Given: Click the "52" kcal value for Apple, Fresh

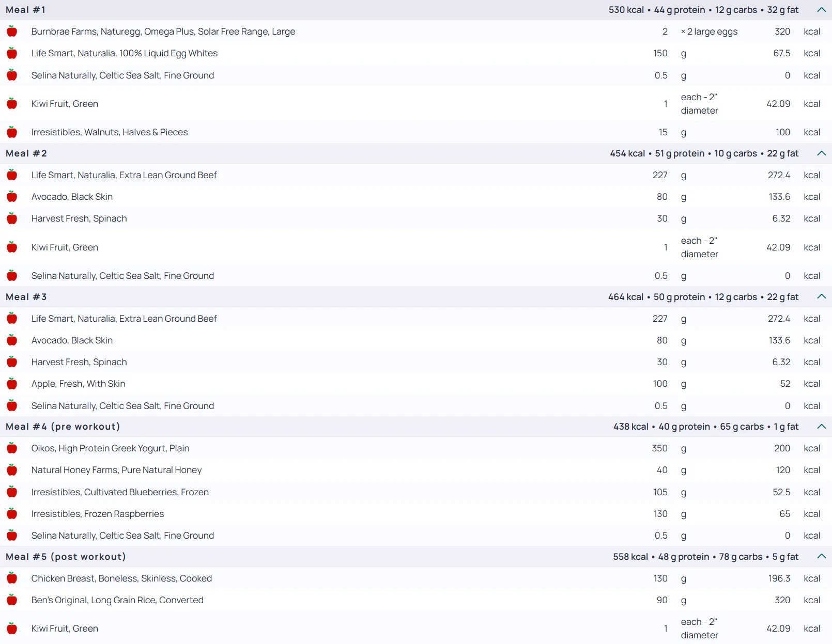Looking at the screenshot, I should (x=785, y=384).
